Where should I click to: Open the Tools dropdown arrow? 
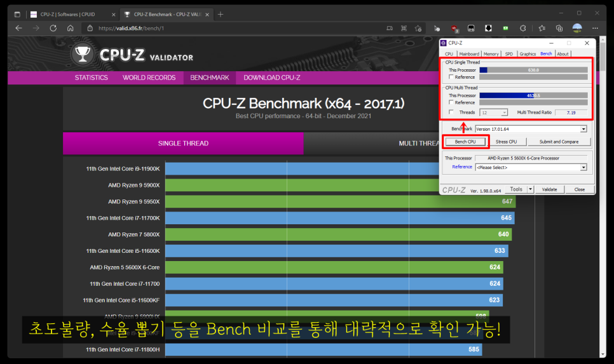[x=530, y=189]
